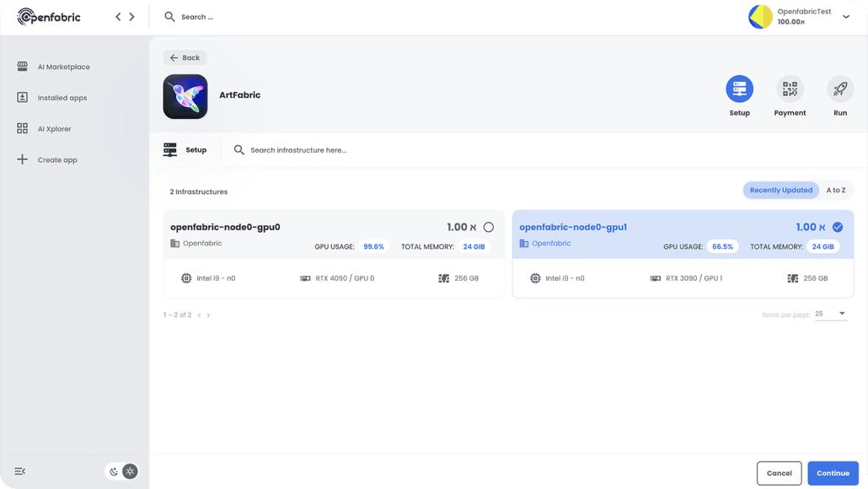Click 24 GIB memory badge on gpu1 card
The image size is (868, 489).
[822, 246]
